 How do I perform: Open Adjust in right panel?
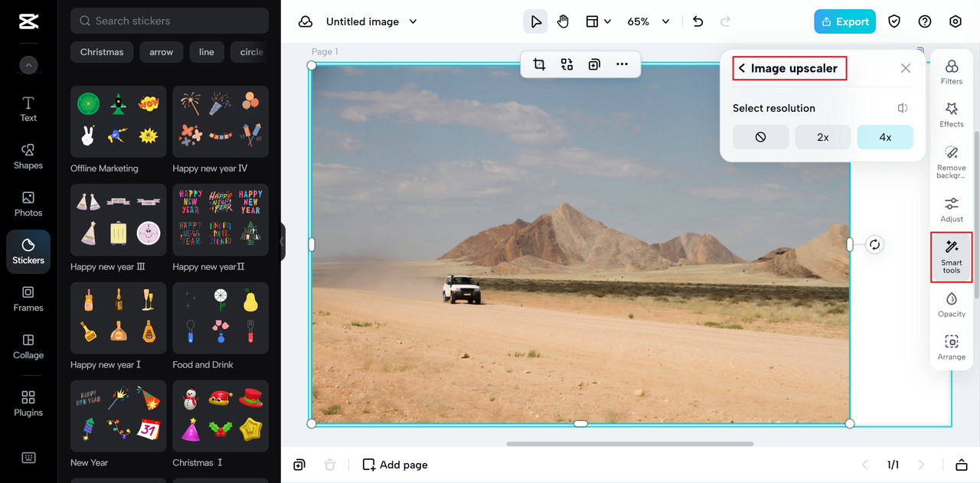click(952, 210)
